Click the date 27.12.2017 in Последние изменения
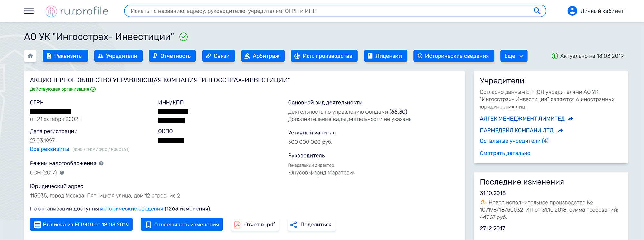 pyautogui.click(x=492, y=229)
